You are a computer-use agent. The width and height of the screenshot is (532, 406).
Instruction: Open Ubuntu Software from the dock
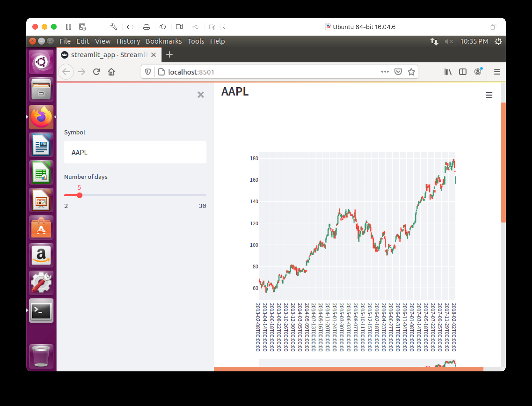[x=41, y=228]
